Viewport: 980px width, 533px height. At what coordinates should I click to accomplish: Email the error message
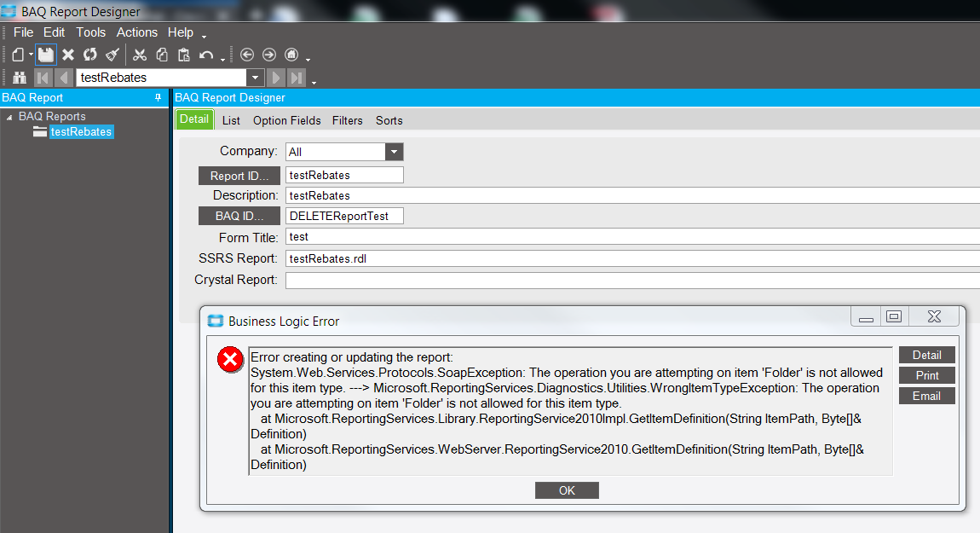tap(927, 396)
